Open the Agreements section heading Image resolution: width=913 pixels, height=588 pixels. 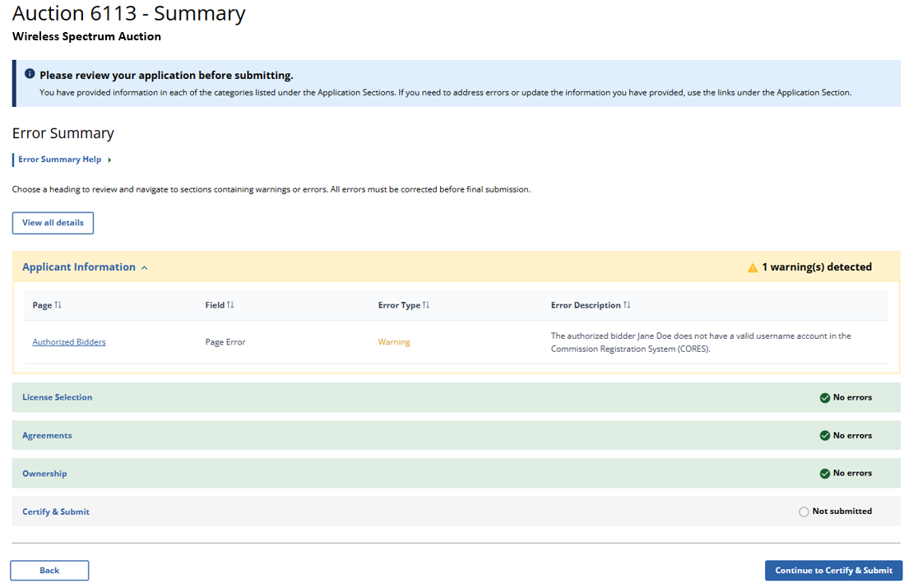47,436
